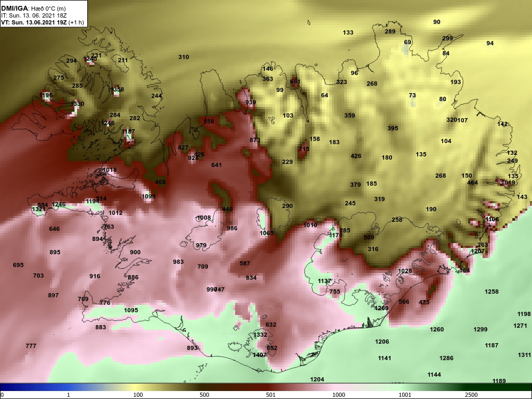The height and width of the screenshot is (399, 532).
Task: Pick the map value 1407
Action: [260, 355]
